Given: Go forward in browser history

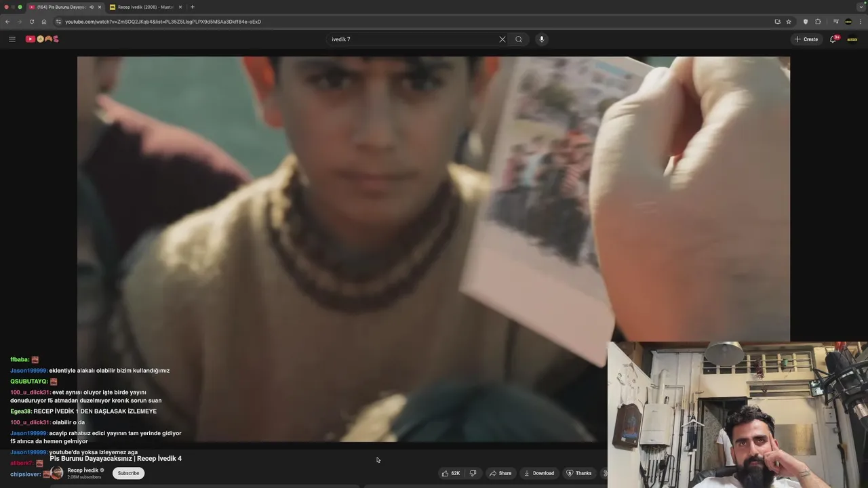Looking at the screenshot, I should click(19, 22).
